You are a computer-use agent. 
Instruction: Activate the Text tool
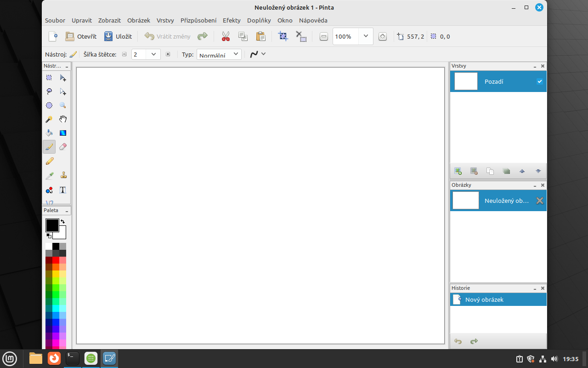[x=63, y=190]
